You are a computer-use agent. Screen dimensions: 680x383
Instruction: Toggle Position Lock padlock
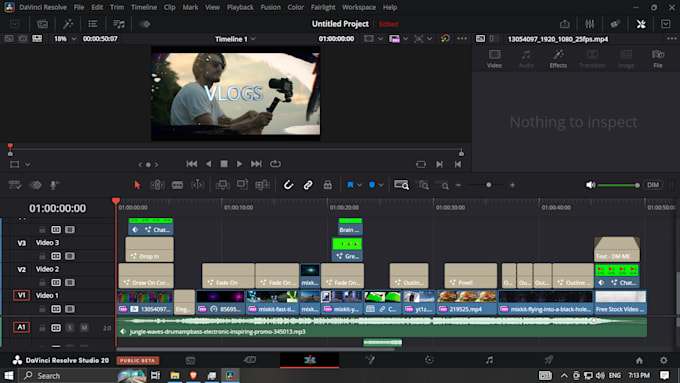328,185
